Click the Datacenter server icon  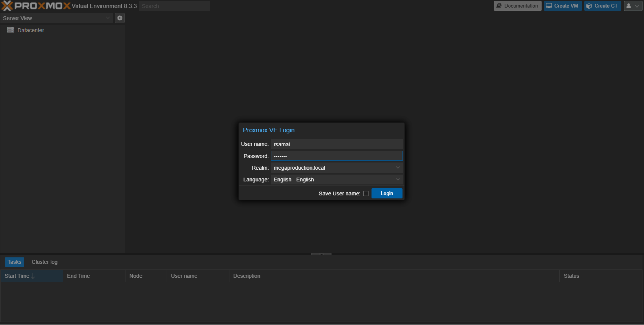point(11,30)
